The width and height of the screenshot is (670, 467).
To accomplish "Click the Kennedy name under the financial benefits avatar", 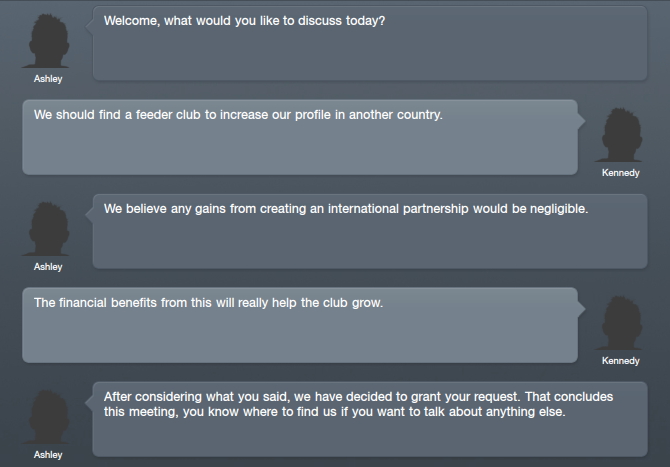I will (x=620, y=361).
